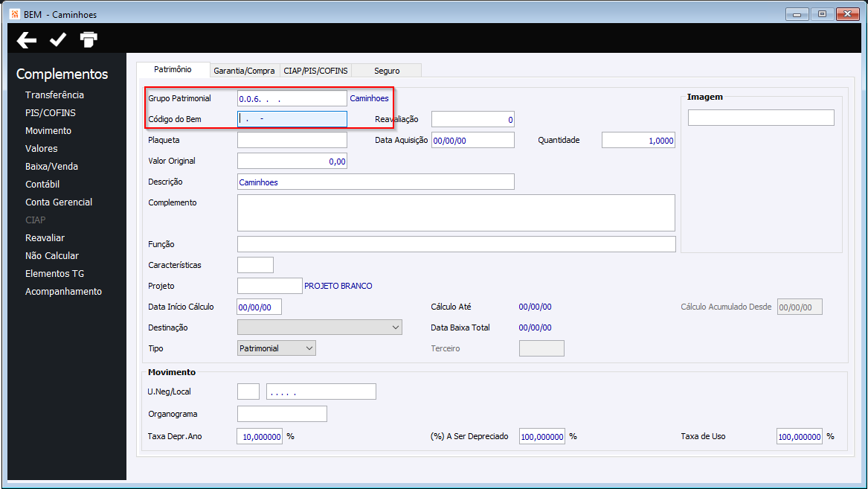Select the Organograma input field

point(283,414)
